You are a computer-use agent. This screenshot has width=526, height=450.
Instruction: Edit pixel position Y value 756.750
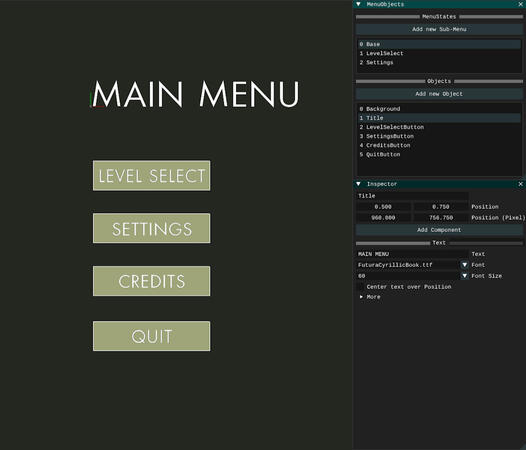coord(441,218)
